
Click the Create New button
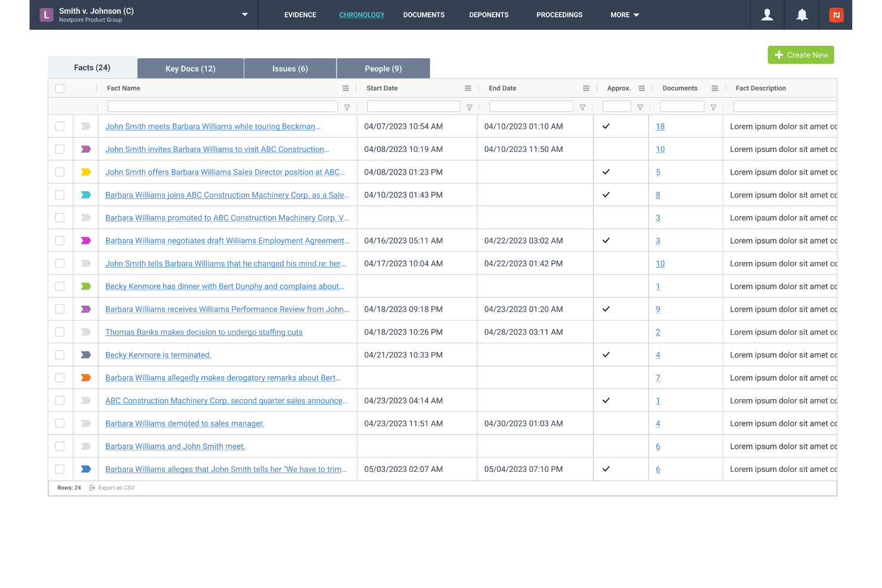[x=801, y=55]
